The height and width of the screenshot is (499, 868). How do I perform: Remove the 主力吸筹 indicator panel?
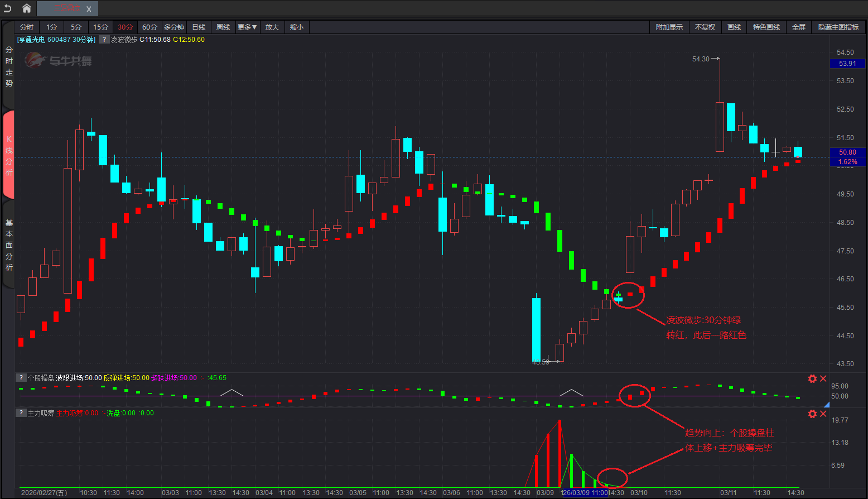[x=823, y=414]
